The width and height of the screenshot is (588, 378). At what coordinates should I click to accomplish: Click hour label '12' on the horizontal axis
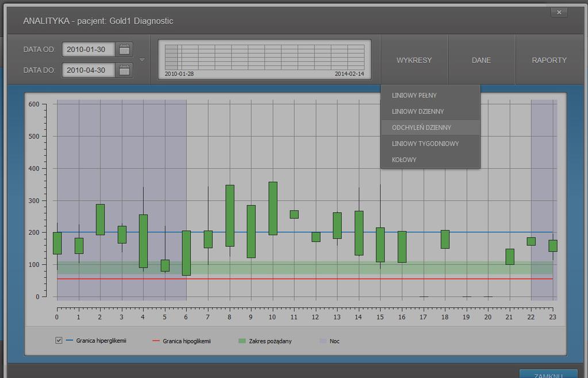pyautogui.click(x=316, y=317)
